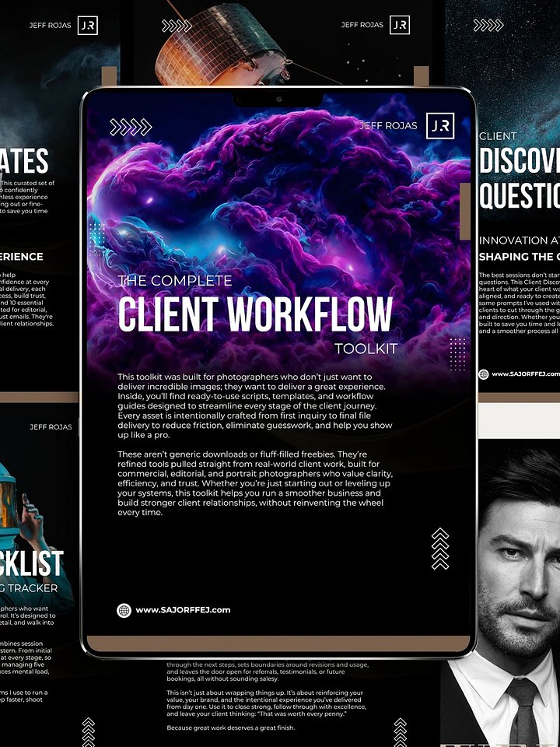Viewport: 560px width, 747px height.
Task: Select the 'JEFF ROJAS' name on the satellite page
Action: click(362, 25)
